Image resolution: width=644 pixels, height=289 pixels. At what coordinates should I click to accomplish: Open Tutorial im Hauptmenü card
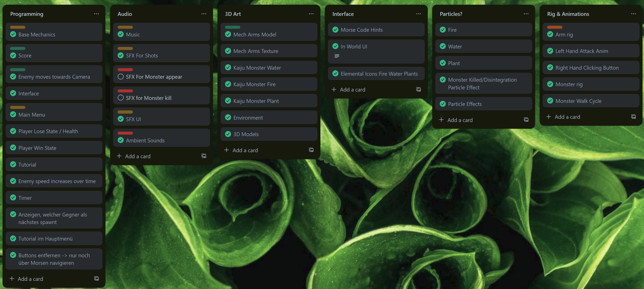click(54, 238)
